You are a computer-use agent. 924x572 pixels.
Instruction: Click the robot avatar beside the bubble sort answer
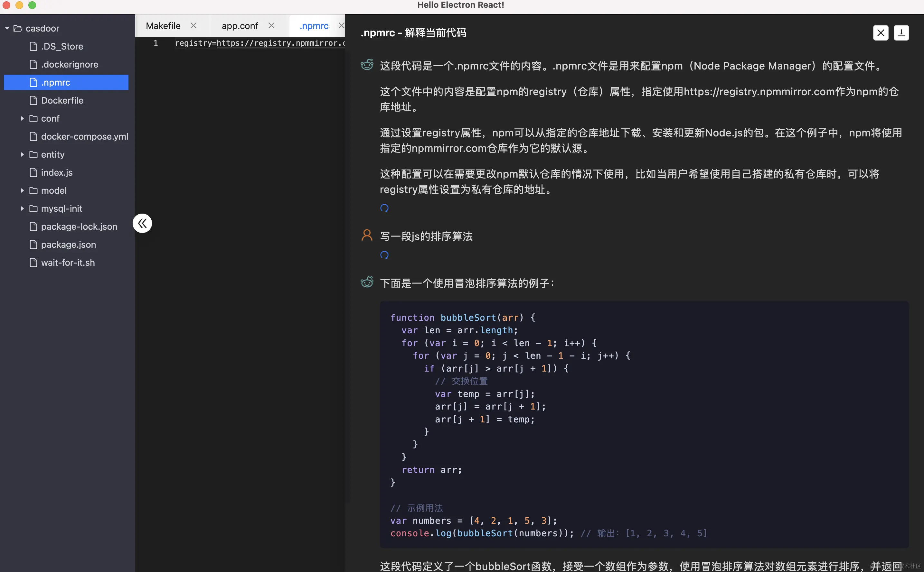click(367, 282)
